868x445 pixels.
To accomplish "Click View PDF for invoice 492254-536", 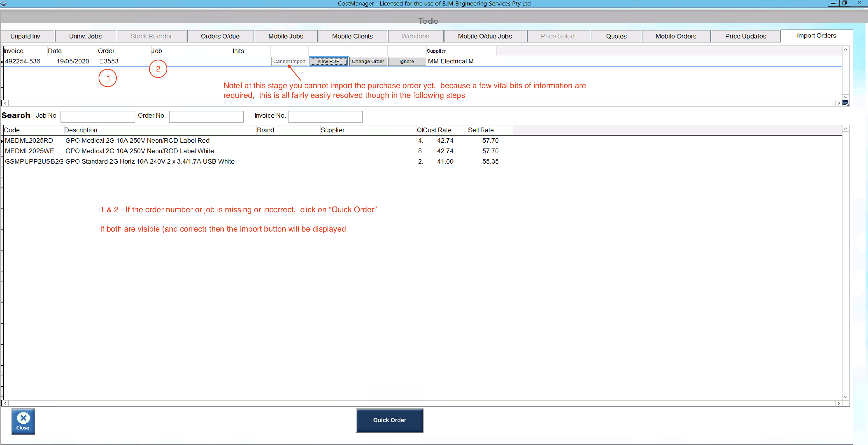I will [x=328, y=62].
